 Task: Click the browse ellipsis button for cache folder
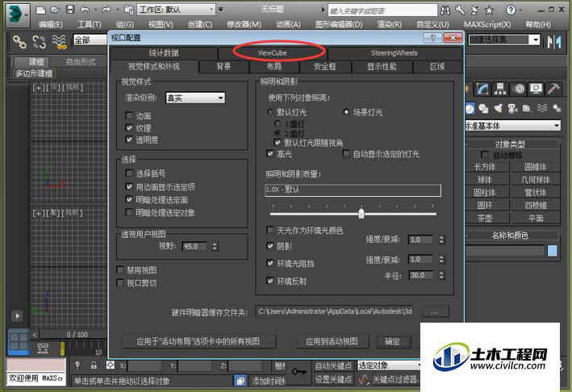pos(434,312)
